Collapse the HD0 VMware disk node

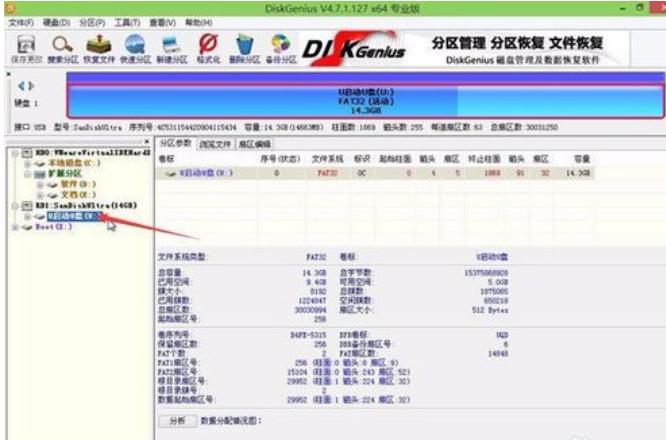pyautogui.click(x=15, y=153)
